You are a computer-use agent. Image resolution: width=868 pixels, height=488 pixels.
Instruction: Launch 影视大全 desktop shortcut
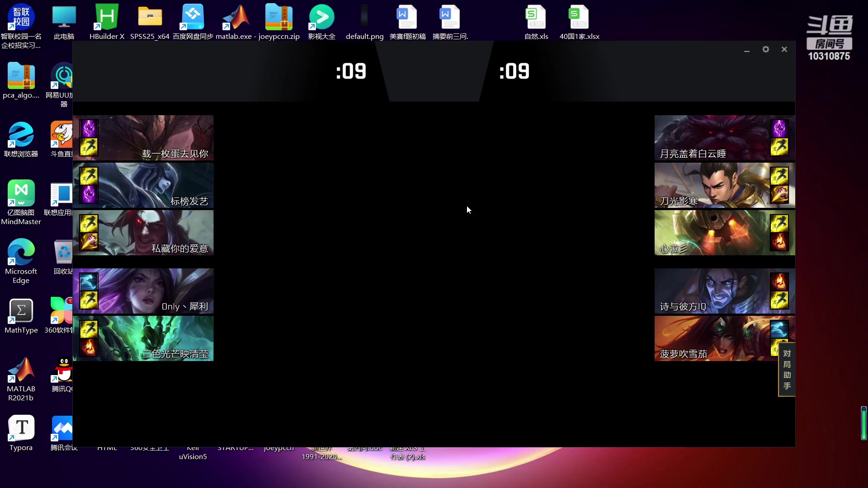(x=321, y=22)
